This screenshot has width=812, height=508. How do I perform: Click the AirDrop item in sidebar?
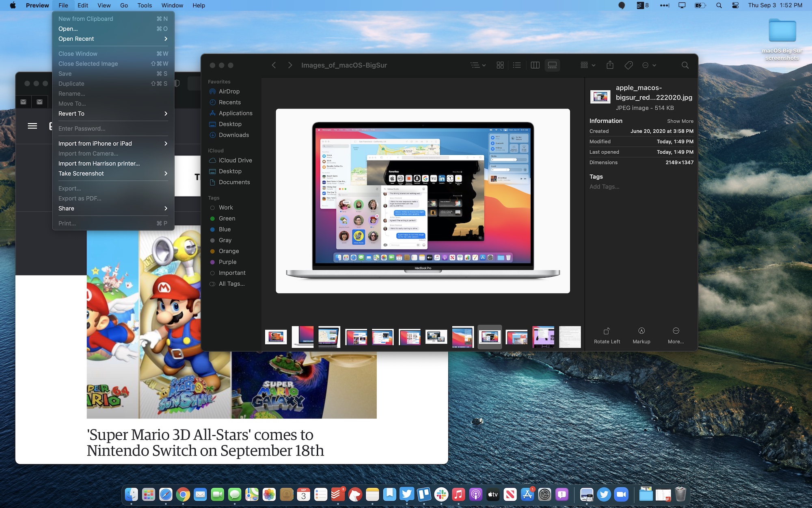click(229, 91)
